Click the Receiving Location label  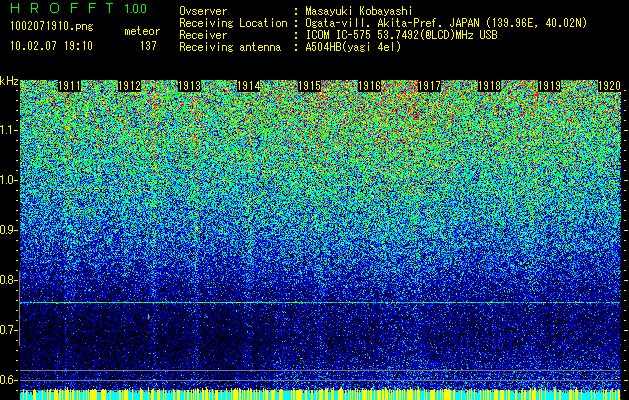point(233,23)
